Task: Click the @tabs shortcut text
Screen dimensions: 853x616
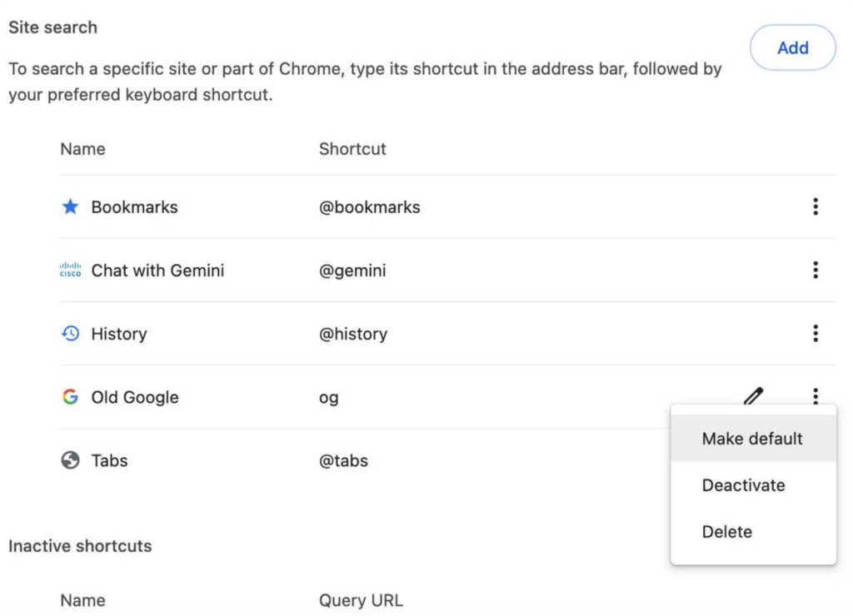Action: point(343,460)
